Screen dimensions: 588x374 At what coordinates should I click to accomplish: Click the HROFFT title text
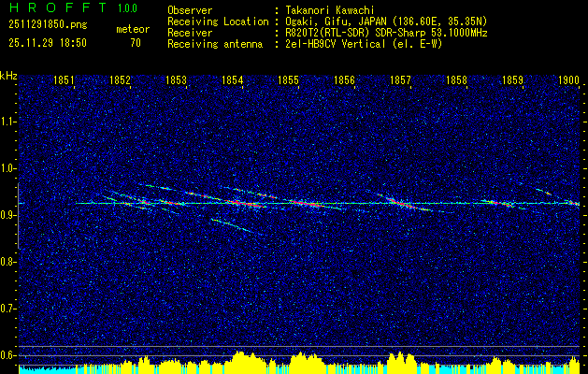click(59, 7)
